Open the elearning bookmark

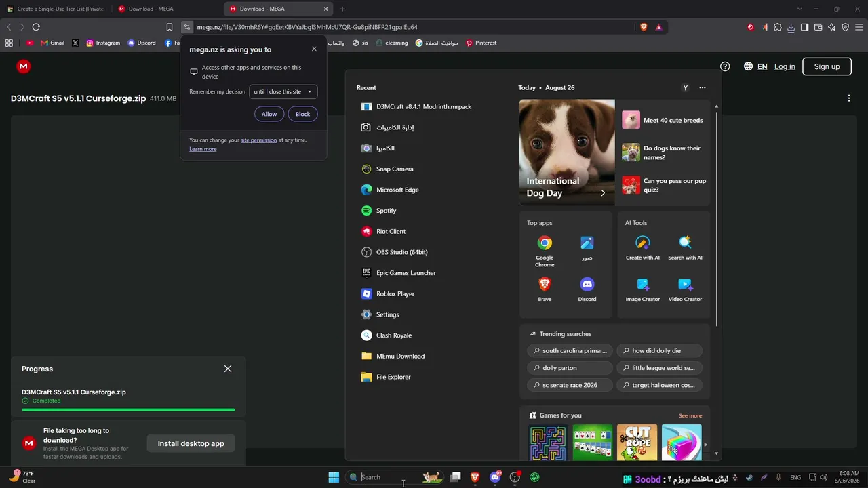[x=392, y=43]
